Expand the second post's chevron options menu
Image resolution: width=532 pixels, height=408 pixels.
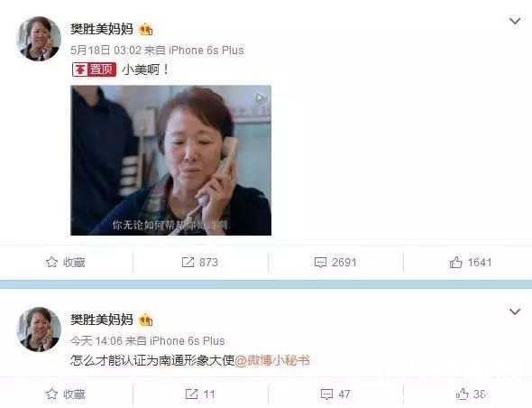tap(515, 311)
